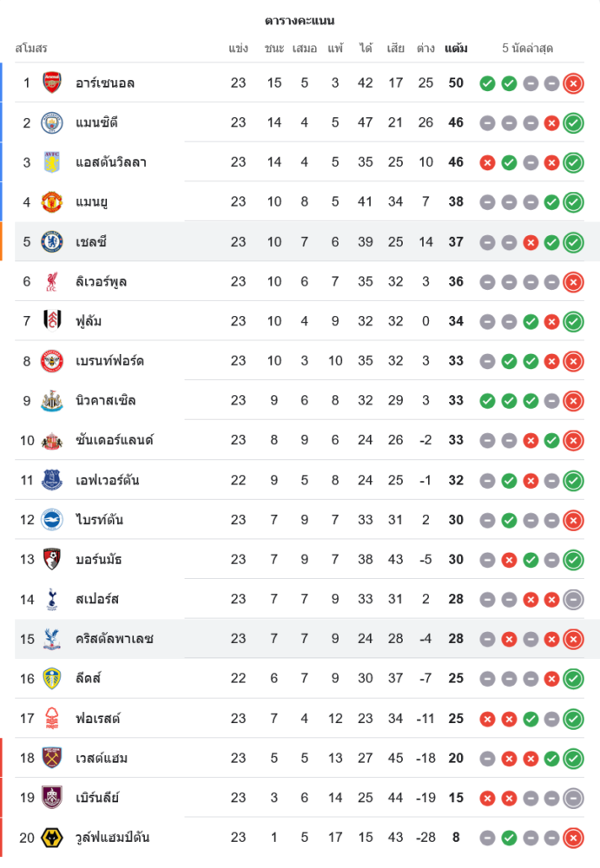Click the Chelsea club crest icon

coord(52,241)
